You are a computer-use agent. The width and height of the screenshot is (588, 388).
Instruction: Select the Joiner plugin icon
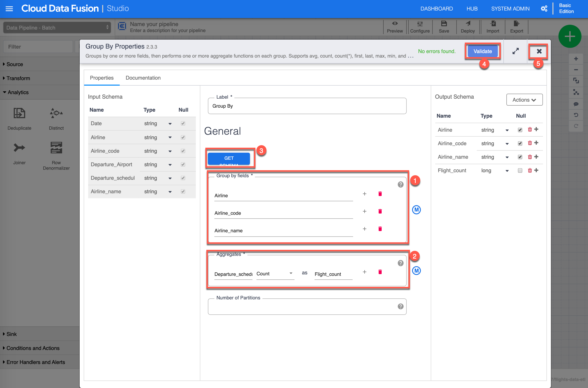[x=19, y=148]
